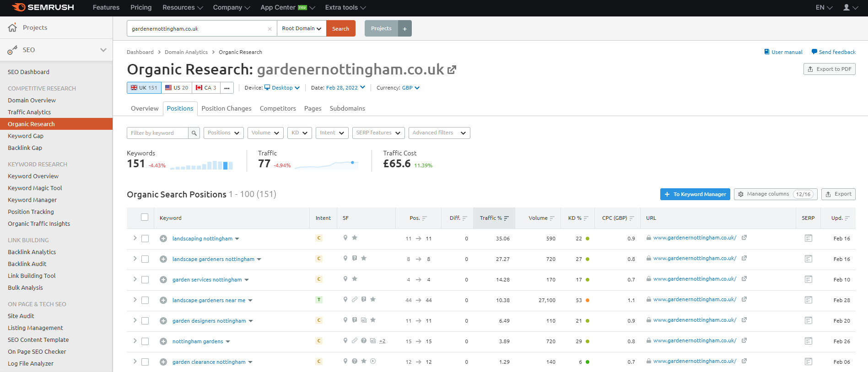Check the 'landscaping nottingham' row checkbox
The image size is (868, 372).
(145, 239)
